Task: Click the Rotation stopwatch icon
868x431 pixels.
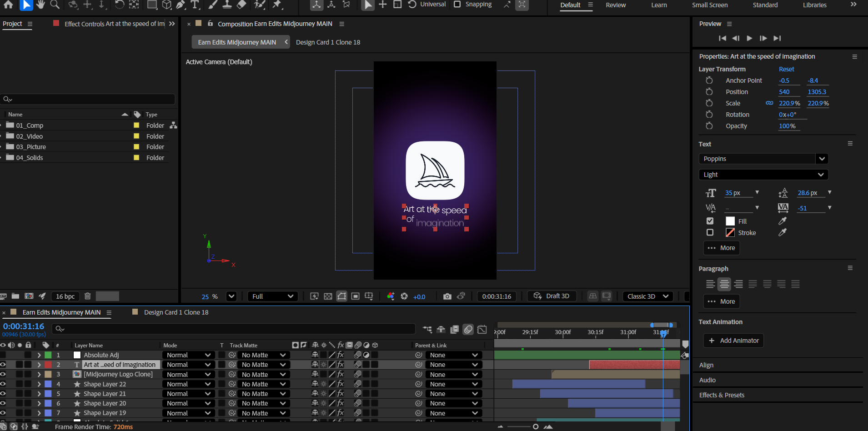Action: point(709,115)
